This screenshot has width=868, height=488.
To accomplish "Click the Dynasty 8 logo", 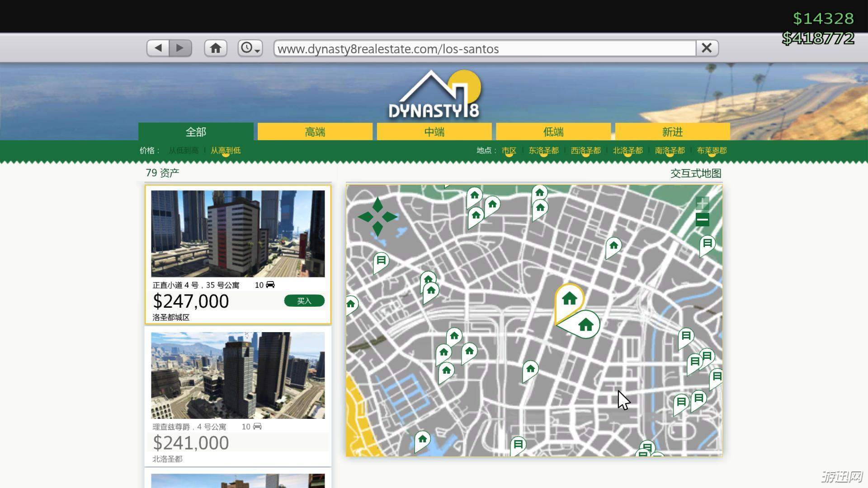I will (434, 94).
